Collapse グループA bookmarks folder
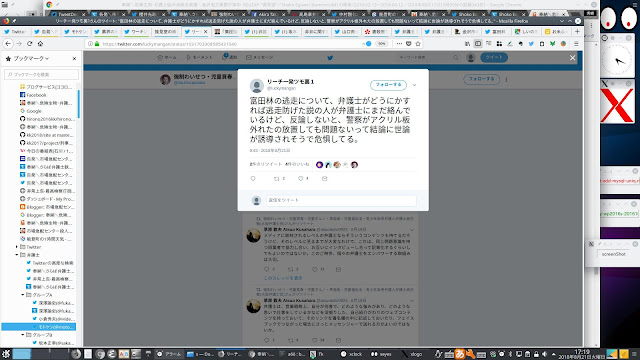The image size is (640, 360). pos(23,295)
